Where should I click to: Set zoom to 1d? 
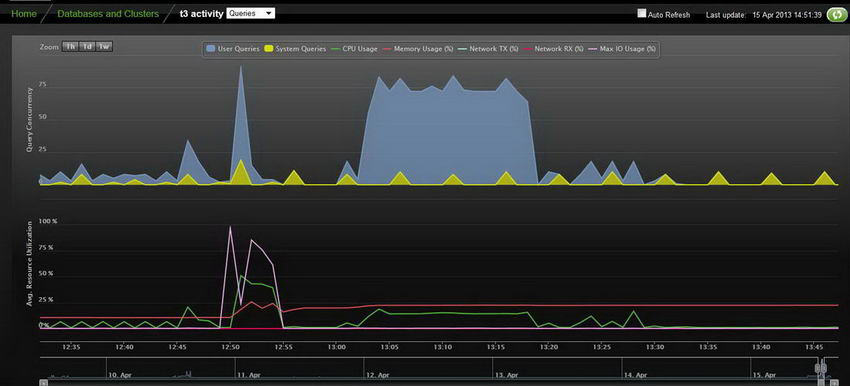pyautogui.click(x=87, y=47)
